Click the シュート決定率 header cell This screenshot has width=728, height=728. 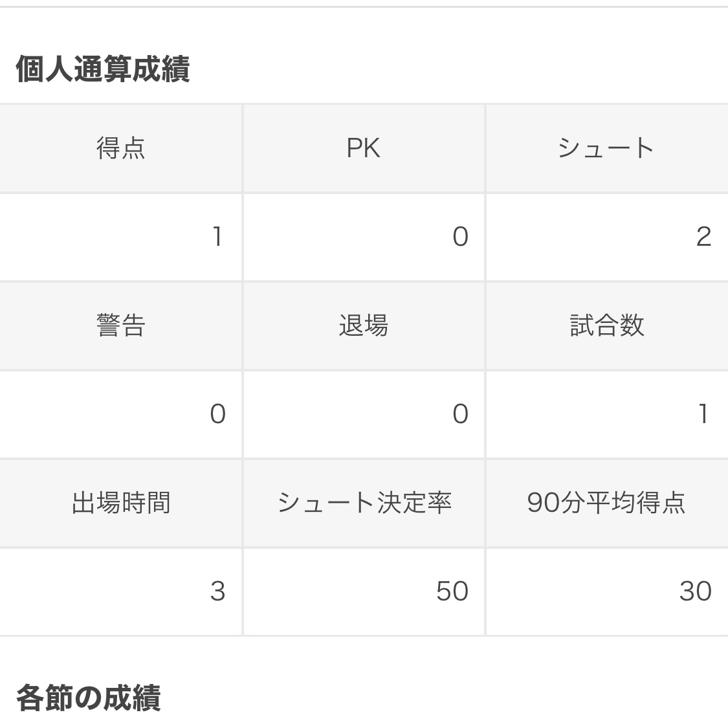[x=364, y=503]
